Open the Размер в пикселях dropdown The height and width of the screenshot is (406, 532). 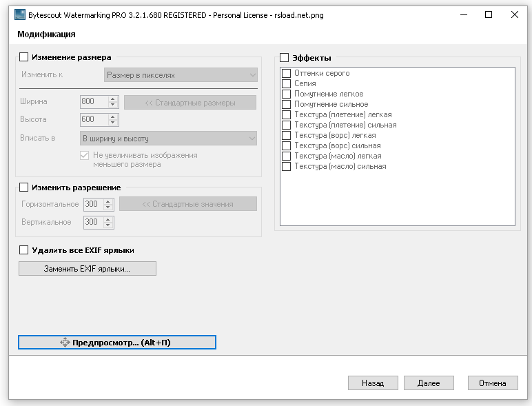181,75
